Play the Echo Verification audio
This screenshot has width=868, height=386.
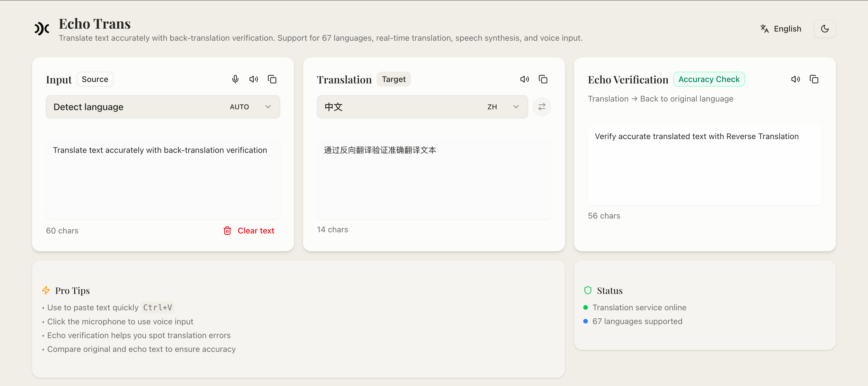coord(796,79)
